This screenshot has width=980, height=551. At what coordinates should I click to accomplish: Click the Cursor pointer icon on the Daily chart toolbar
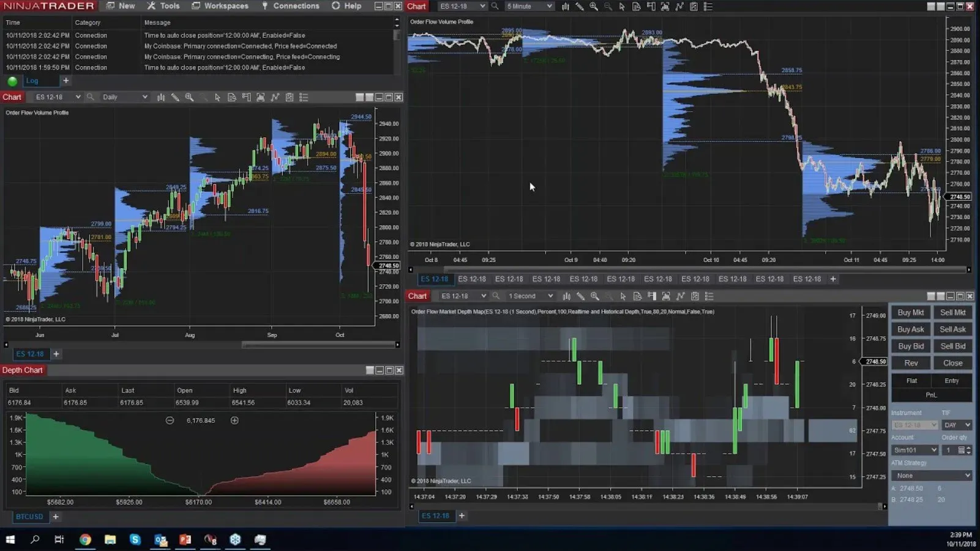(x=217, y=97)
